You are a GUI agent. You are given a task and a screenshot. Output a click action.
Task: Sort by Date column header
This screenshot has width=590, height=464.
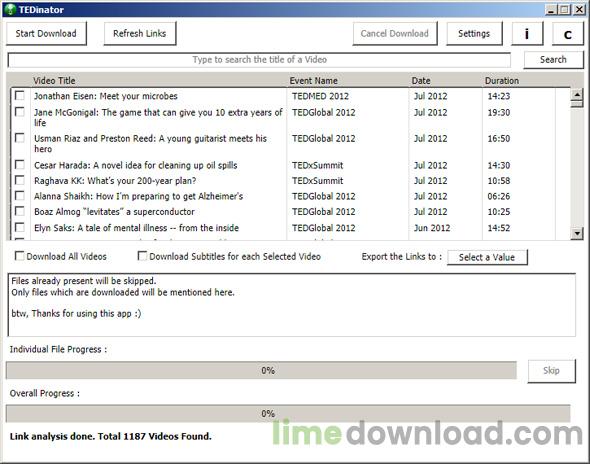(x=421, y=81)
